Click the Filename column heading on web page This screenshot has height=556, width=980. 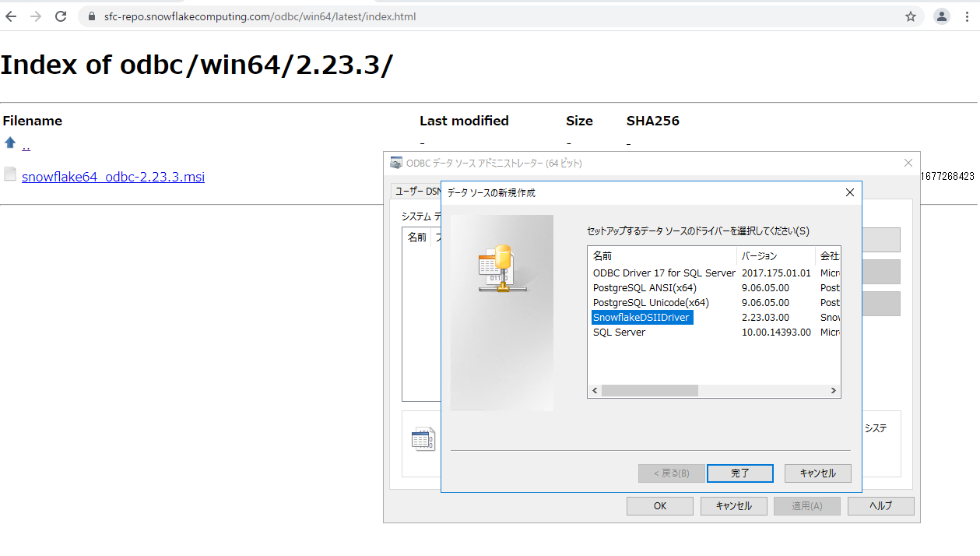click(32, 121)
